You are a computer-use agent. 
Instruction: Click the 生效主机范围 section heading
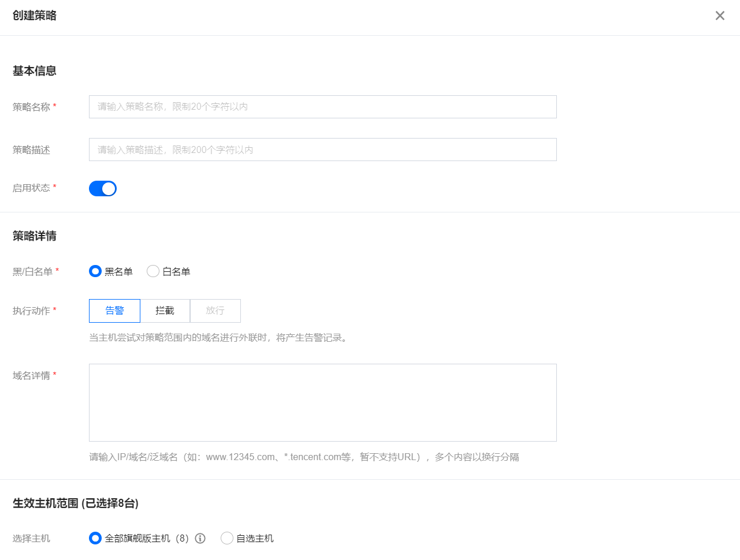click(76, 503)
